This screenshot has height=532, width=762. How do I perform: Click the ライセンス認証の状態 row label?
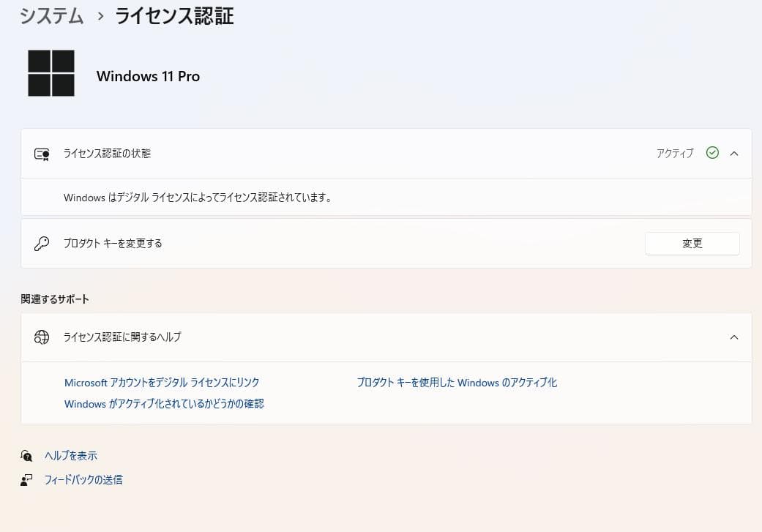[x=108, y=154]
